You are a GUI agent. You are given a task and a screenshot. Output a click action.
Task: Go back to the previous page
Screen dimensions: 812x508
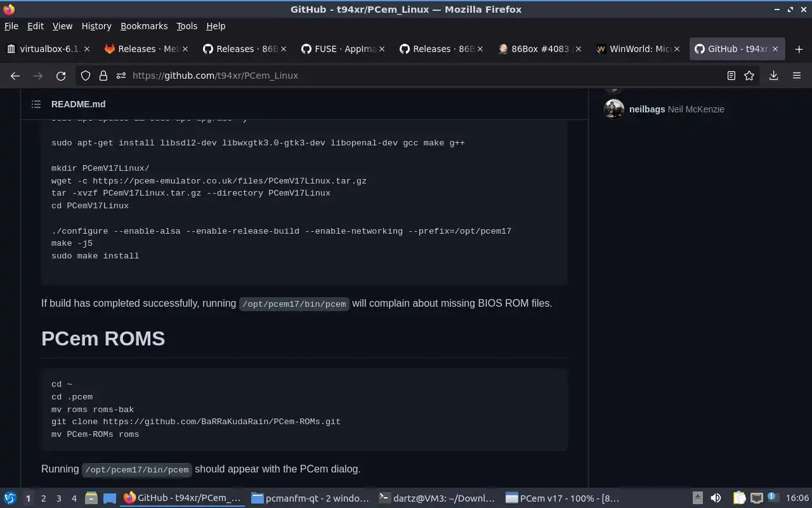click(x=15, y=76)
